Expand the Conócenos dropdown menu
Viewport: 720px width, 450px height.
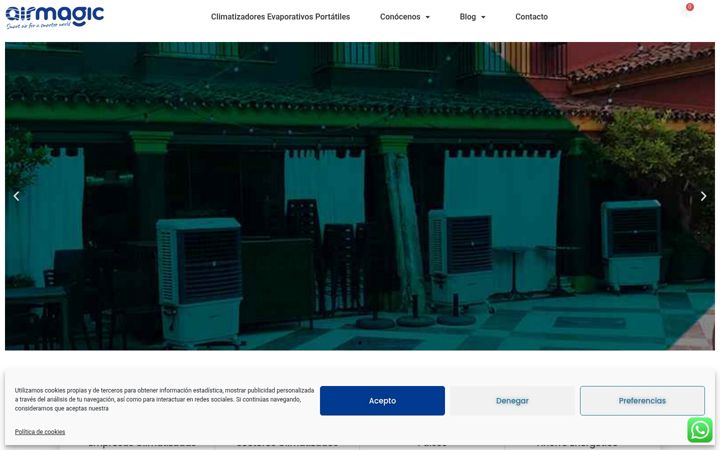click(405, 17)
